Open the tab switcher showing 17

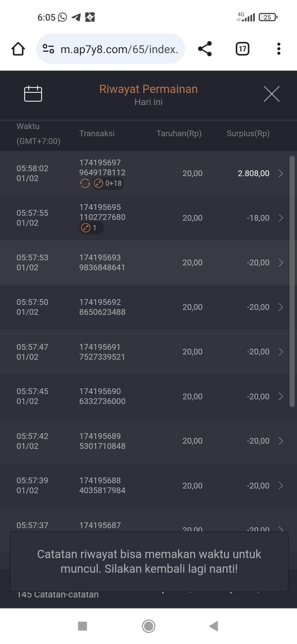tap(242, 49)
